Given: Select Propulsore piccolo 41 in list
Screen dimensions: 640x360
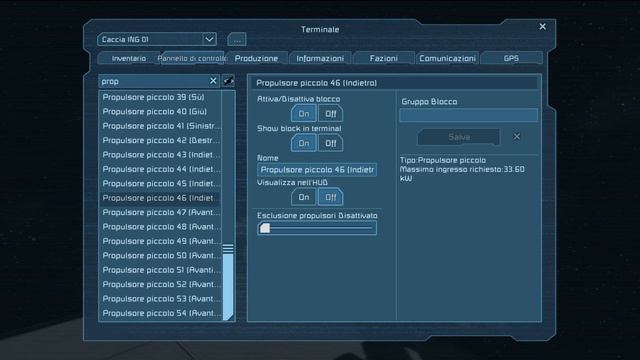Looking at the screenshot, I should tap(160, 126).
